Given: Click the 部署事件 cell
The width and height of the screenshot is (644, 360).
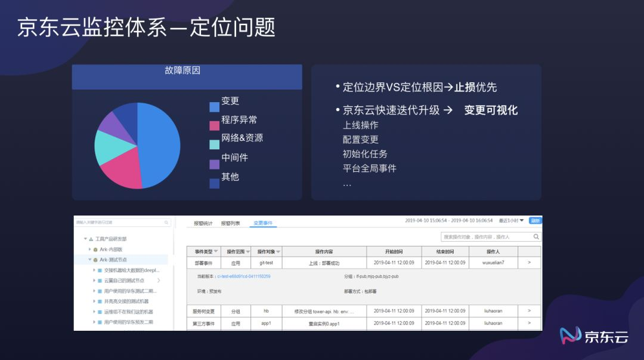Looking at the screenshot, I should click(x=204, y=263).
